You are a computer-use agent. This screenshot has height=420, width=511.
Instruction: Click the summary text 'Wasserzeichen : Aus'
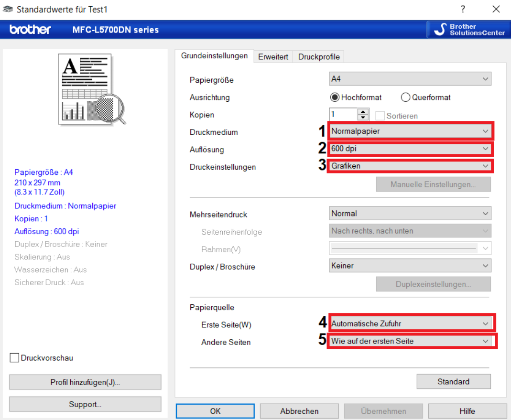point(51,270)
